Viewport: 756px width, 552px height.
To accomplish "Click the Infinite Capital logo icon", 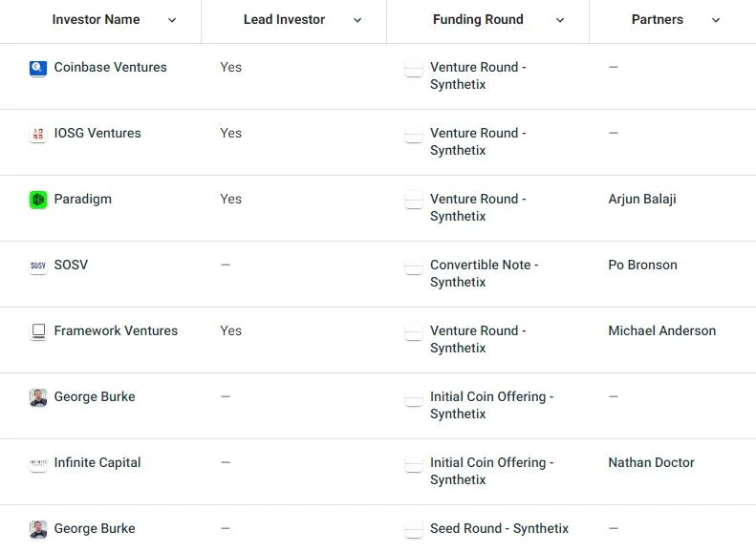I will click(x=38, y=464).
